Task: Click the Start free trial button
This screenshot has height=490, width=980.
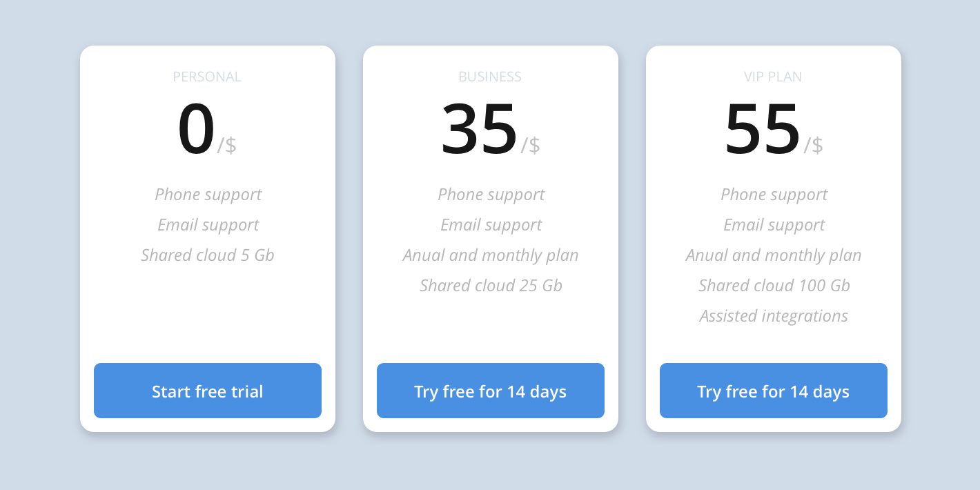Action: point(208,391)
